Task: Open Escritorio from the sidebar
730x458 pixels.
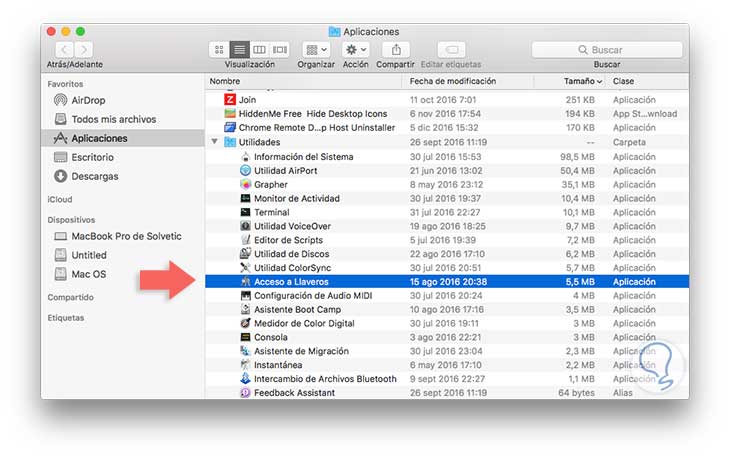Action: (92, 157)
